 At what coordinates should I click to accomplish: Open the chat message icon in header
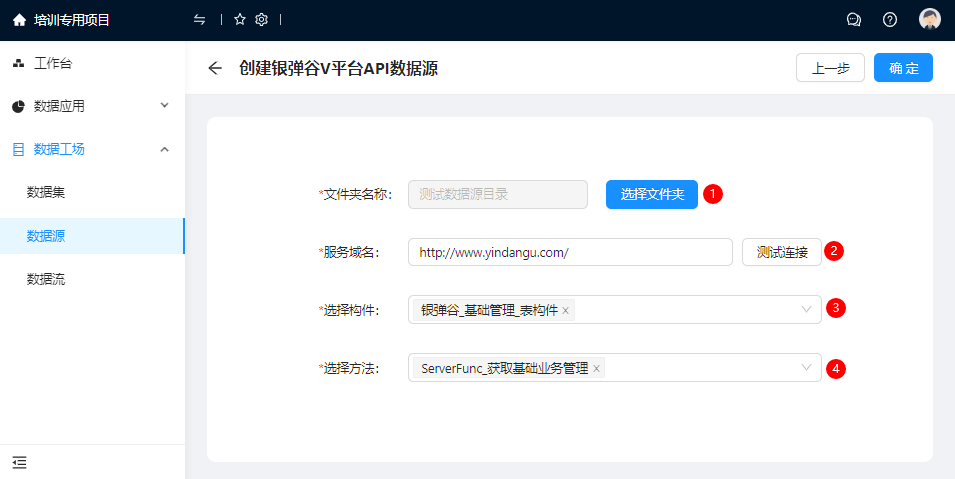(853, 20)
